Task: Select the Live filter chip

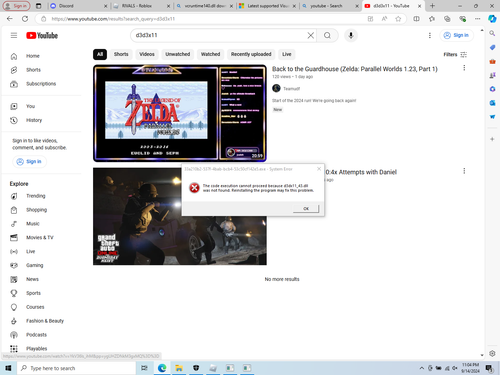Action: (x=287, y=54)
